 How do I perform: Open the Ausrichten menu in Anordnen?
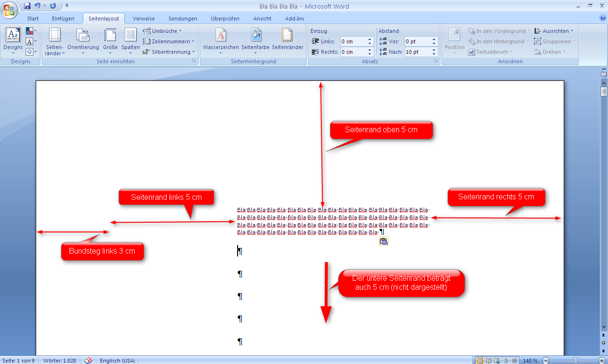point(555,30)
